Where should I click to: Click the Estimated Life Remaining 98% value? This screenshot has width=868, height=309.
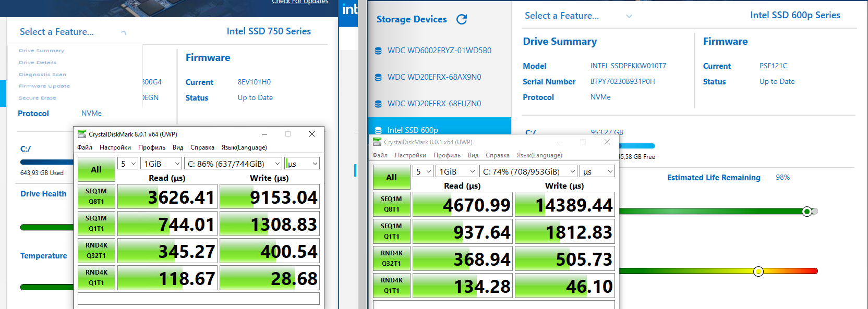click(x=783, y=177)
